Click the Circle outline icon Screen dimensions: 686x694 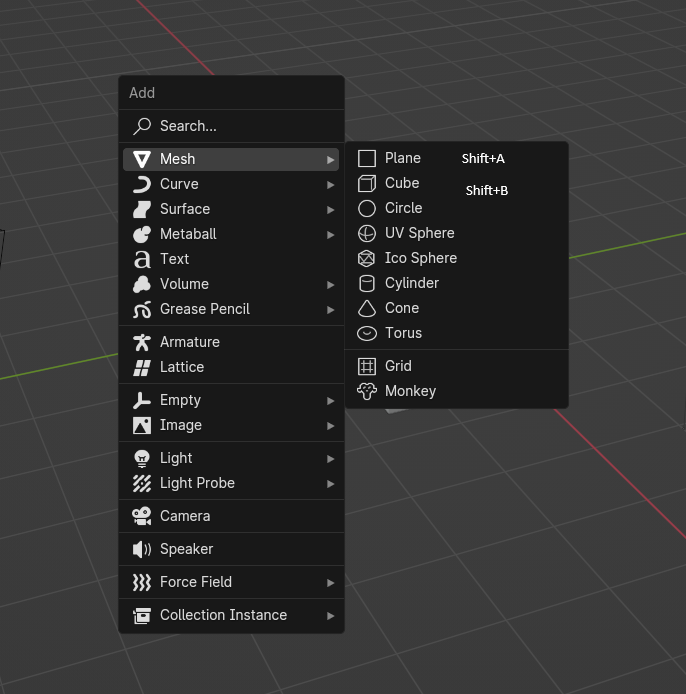coord(367,208)
